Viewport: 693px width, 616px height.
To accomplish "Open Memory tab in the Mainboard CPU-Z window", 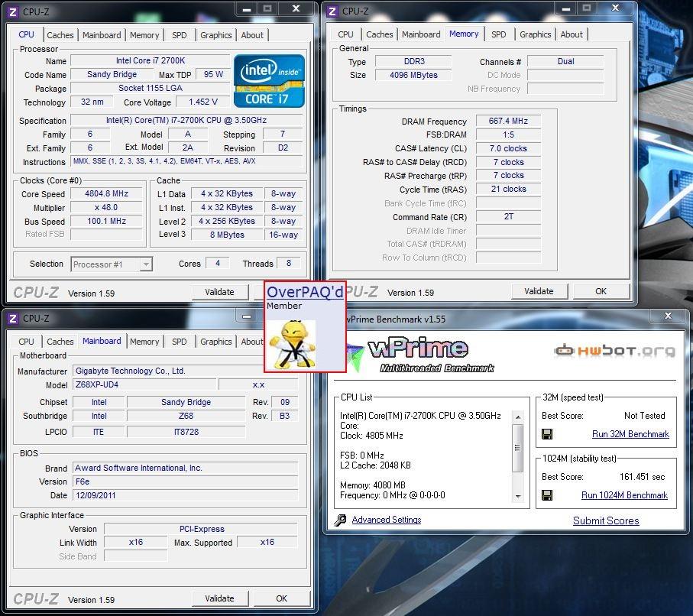I will click(x=144, y=342).
